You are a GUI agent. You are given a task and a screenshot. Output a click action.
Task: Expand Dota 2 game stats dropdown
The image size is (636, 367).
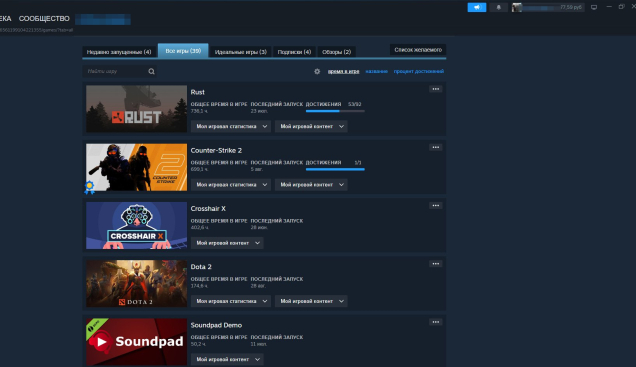(231, 301)
